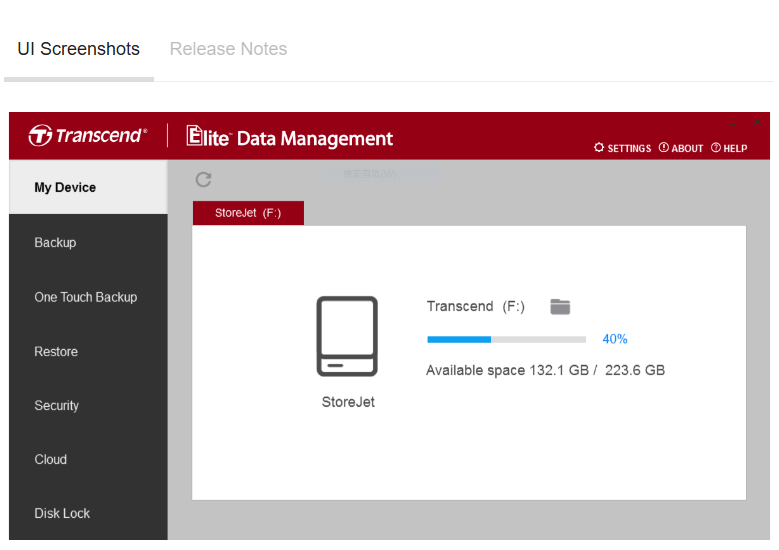779x550 pixels.
Task: Click the blue storage usage bar
Action: 506,339
